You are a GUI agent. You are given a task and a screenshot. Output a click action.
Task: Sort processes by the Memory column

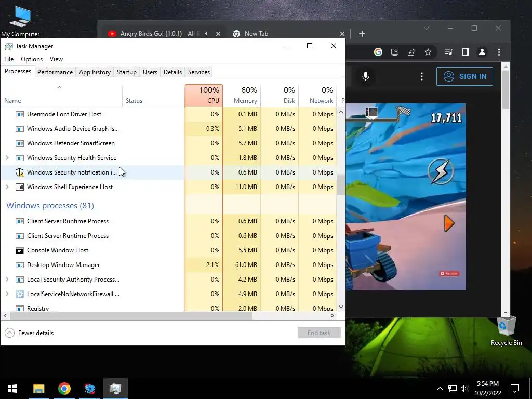pyautogui.click(x=242, y=96)
